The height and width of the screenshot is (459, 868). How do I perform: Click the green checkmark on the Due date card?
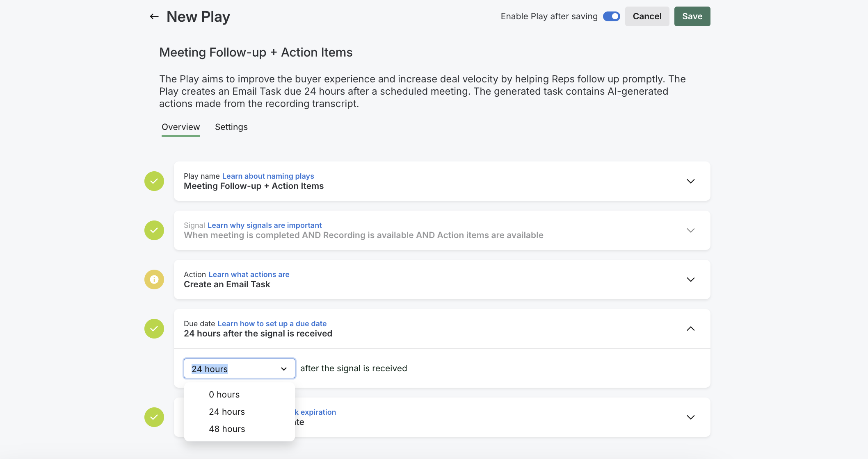(154, 328)
